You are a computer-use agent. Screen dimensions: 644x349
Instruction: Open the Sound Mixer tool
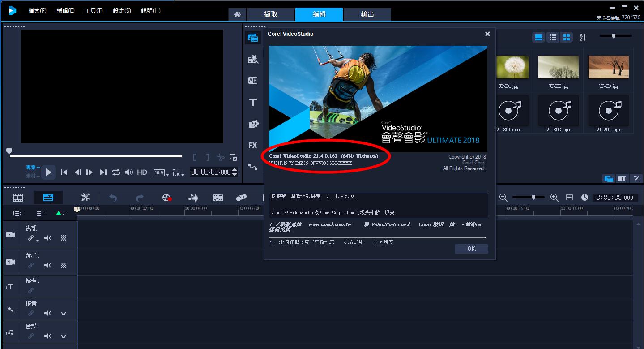coord(193,198)
